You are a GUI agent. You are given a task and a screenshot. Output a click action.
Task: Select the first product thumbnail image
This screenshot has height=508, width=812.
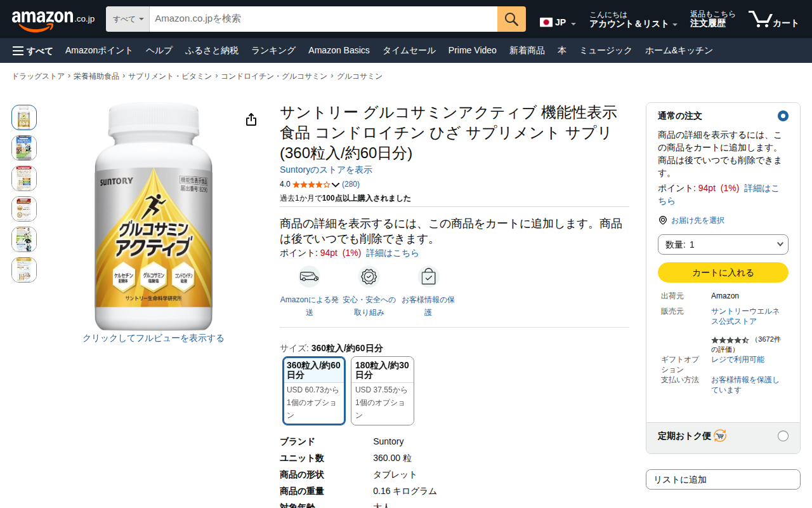[24, 117]
